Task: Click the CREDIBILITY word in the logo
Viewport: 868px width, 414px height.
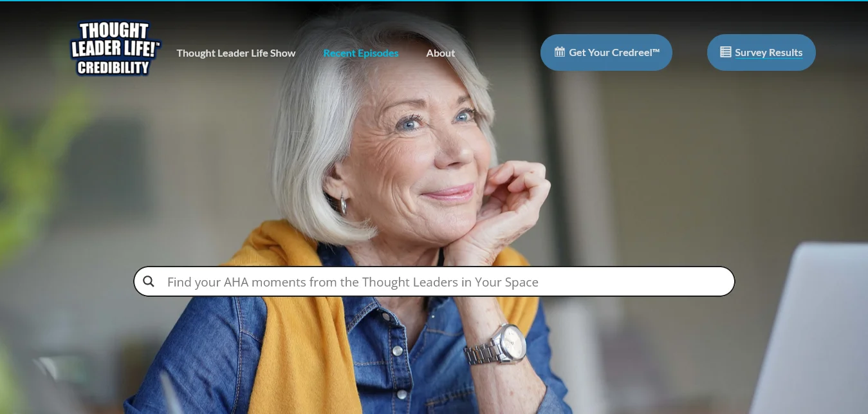Action: click(x=114, y=68)
